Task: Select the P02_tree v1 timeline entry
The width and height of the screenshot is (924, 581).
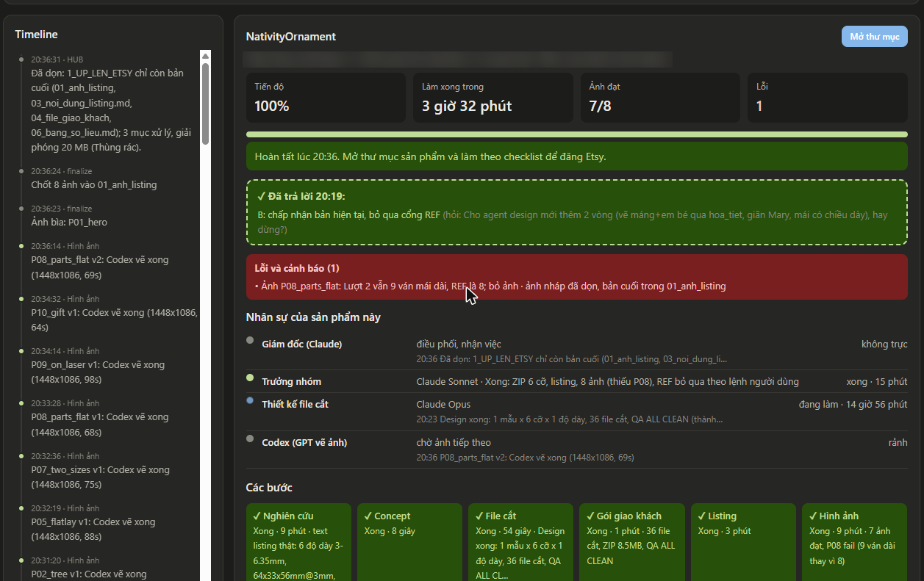Action: tap(108, 568)
